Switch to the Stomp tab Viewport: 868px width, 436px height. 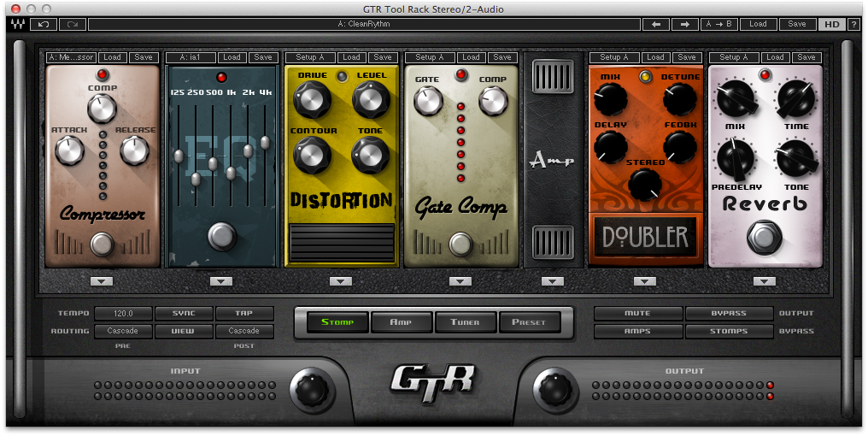(337, 322)
